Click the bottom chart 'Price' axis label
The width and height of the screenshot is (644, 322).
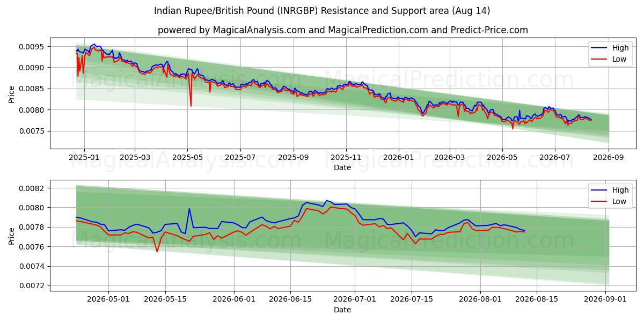(12, 235)
